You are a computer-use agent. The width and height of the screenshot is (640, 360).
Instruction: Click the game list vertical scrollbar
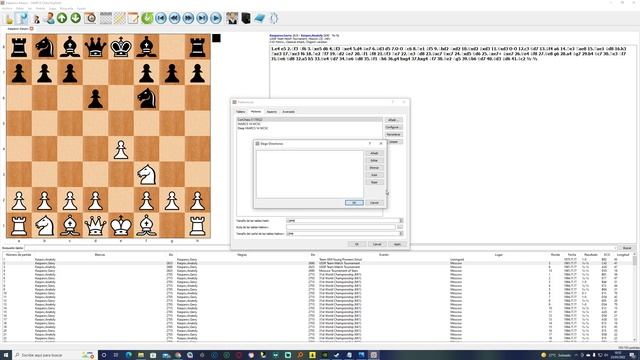635,298
